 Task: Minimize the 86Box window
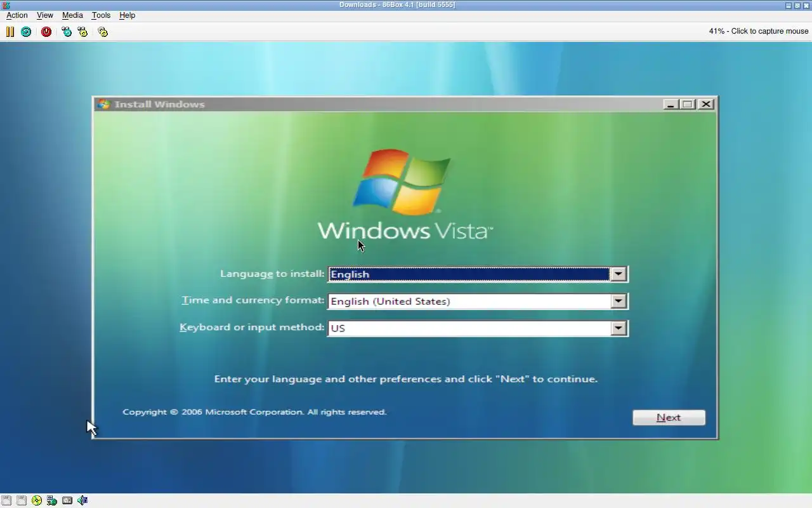coord(789,5)
